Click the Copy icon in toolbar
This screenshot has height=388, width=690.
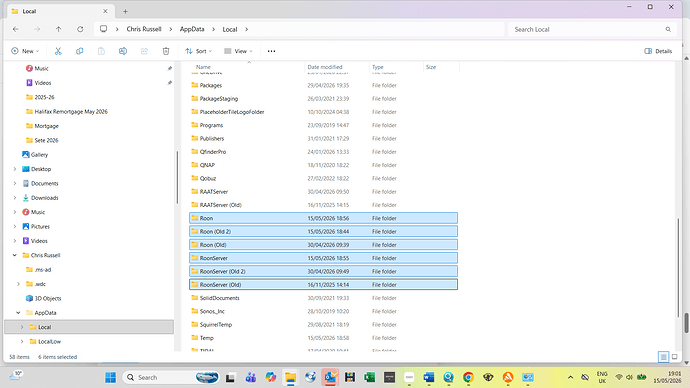(80, 51)
